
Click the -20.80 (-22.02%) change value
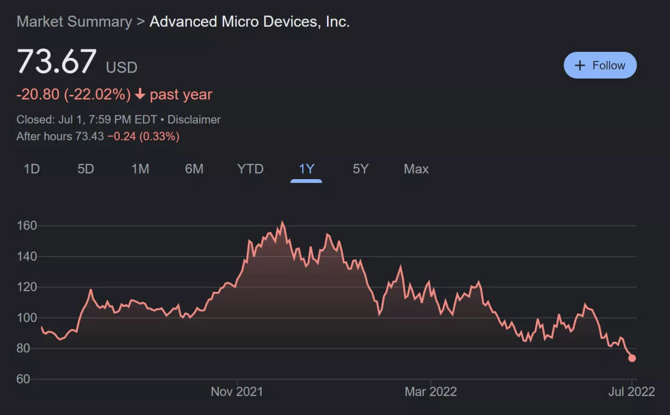[73, 95]
